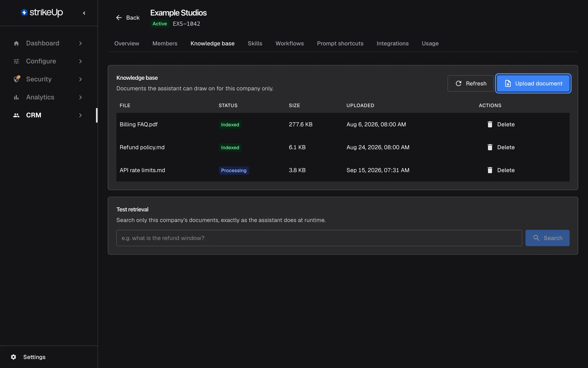Click the Refresh button

coord(470,83)
